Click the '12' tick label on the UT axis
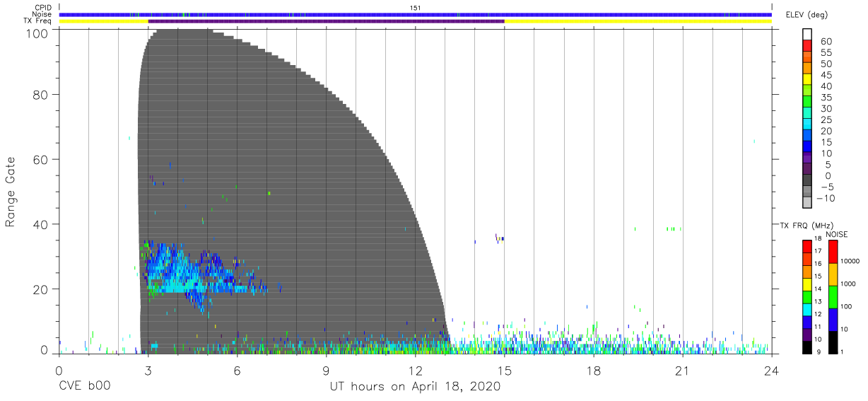Image resolution: width=868 pixels, height=401 pixels. point(415,371)
